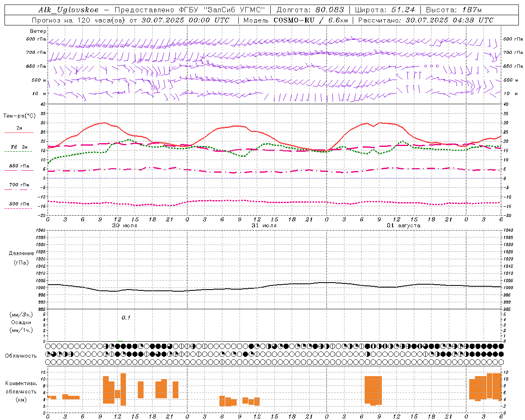This screenshot has width=525, height=420.
Task: Select the Td 2м dew point legend
Action: (x=19, y=147)
